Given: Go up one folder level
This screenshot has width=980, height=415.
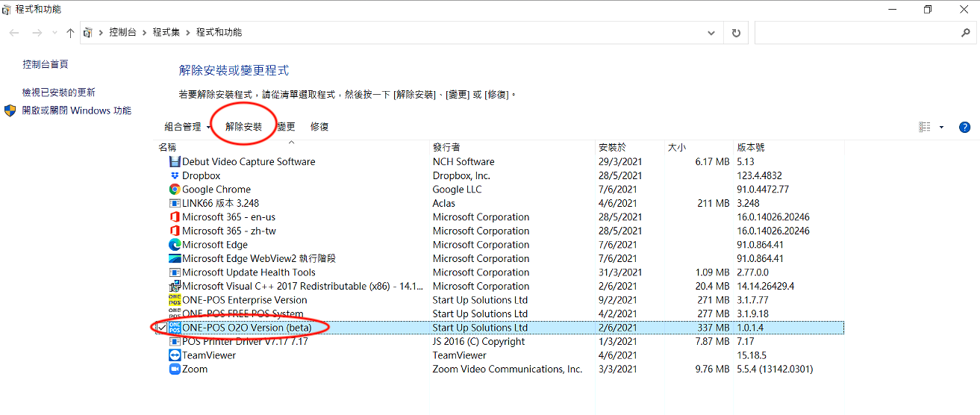Looking at the screenshot, I should (x=70, y=33).
